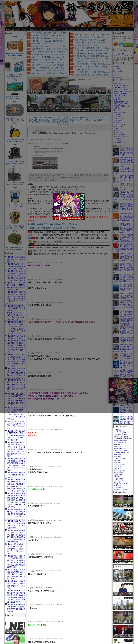Open まとめサイト速報+ from navigation
138x644 pixels.
(x=98, y=30)
